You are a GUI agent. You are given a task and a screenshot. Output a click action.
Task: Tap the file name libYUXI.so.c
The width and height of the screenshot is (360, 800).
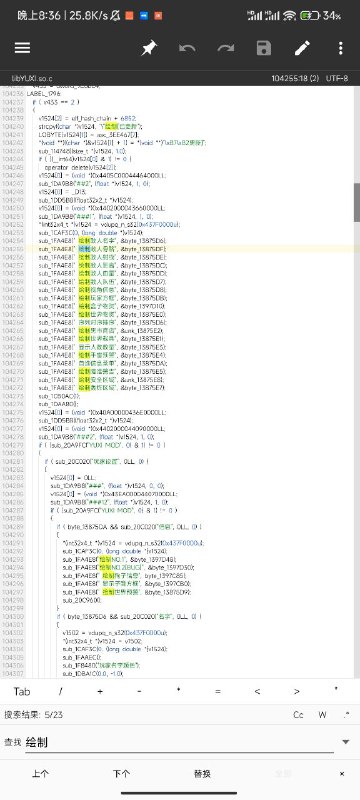[x=32, y=78]
